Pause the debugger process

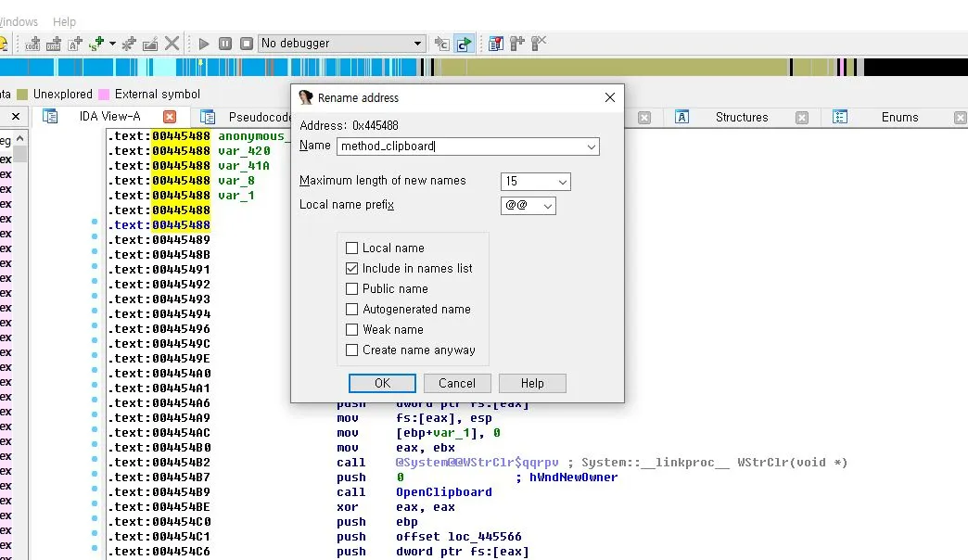[225, 44]
